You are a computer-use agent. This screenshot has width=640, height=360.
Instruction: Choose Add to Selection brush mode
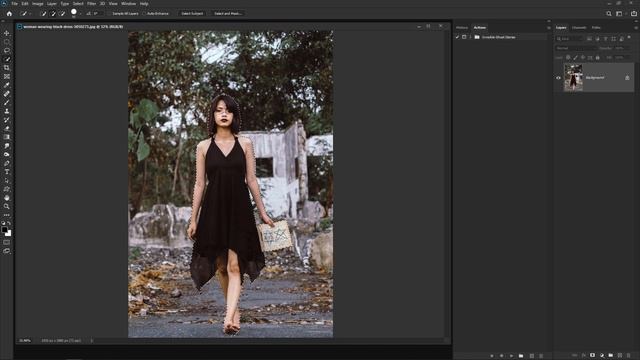point(53,13)
